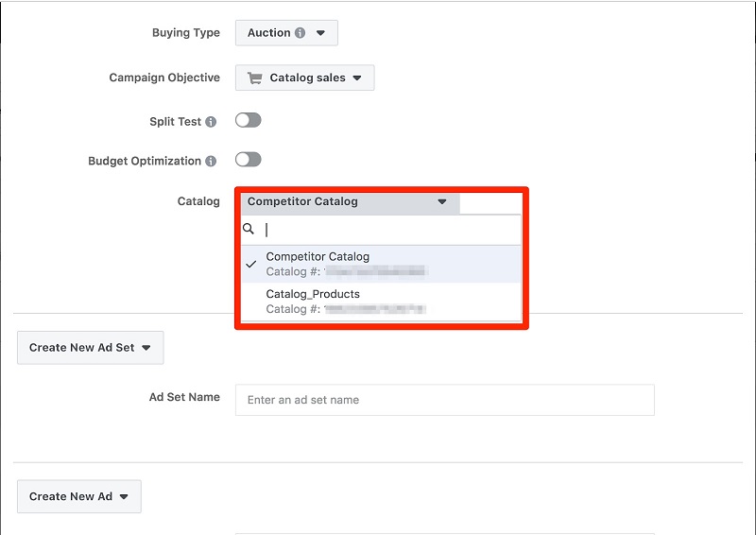Focus the catalog search text field
The height and width of the screenshot is (535, 756).
[x=387, y=230]
